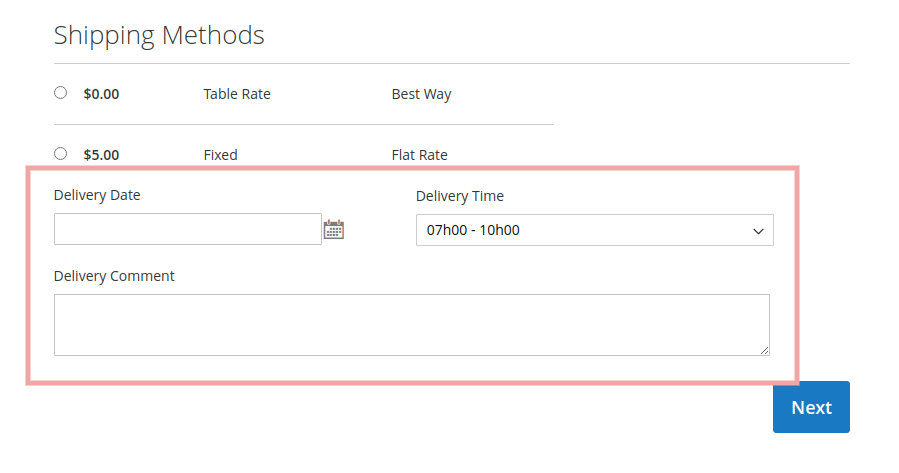Click the "Delivery Date" field label
The height and width of the screenshot is (473, 899).
[x=97, y=195]
